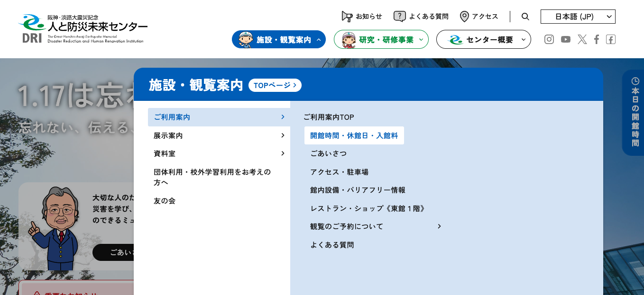This screenshot has height=295, width=644.
Task: Expand the センター概要 menu
Action: [x=483, y=40]
